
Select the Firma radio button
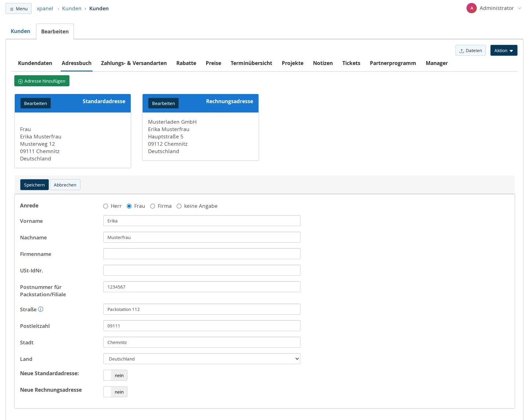tap(152, 206)
